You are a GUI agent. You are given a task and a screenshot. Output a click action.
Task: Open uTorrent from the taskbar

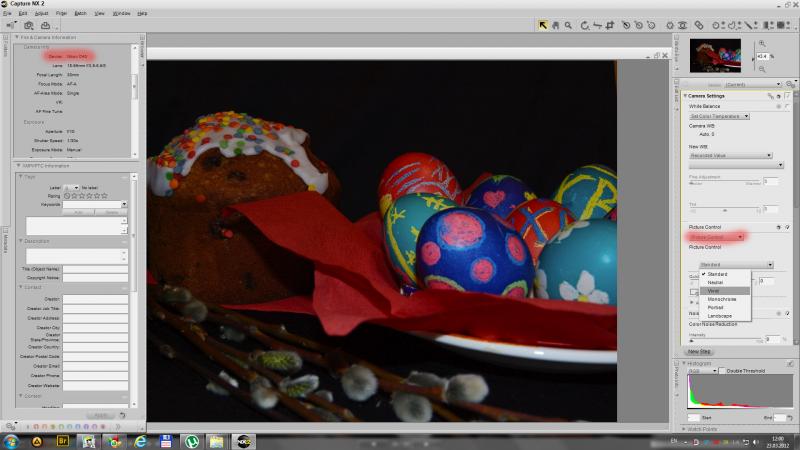tap(192, 441)
